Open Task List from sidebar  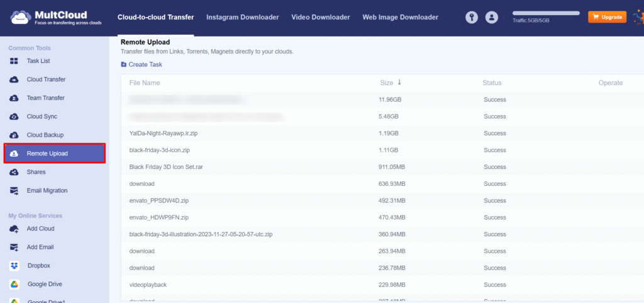tap(38, 61)
